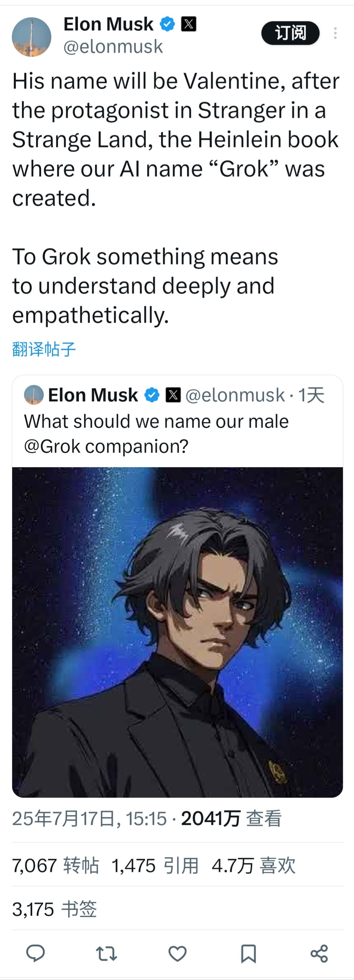Tap the repost arrows icon
Viewport: 354px width, 980px height.
pos(106,953)
